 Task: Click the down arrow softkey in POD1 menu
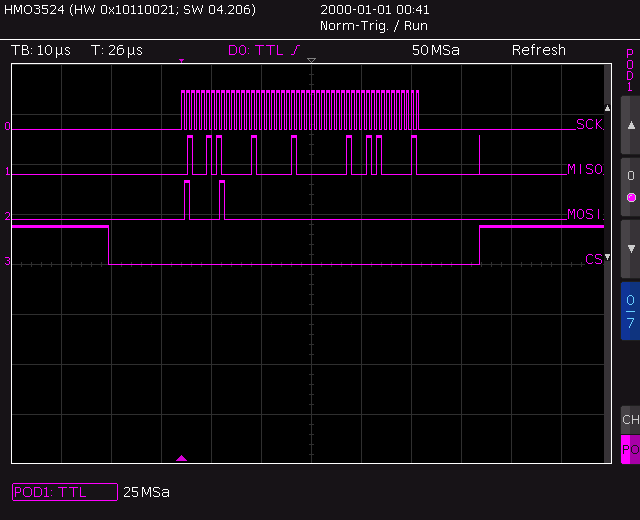pyautogui.click(x=631, y=249)
